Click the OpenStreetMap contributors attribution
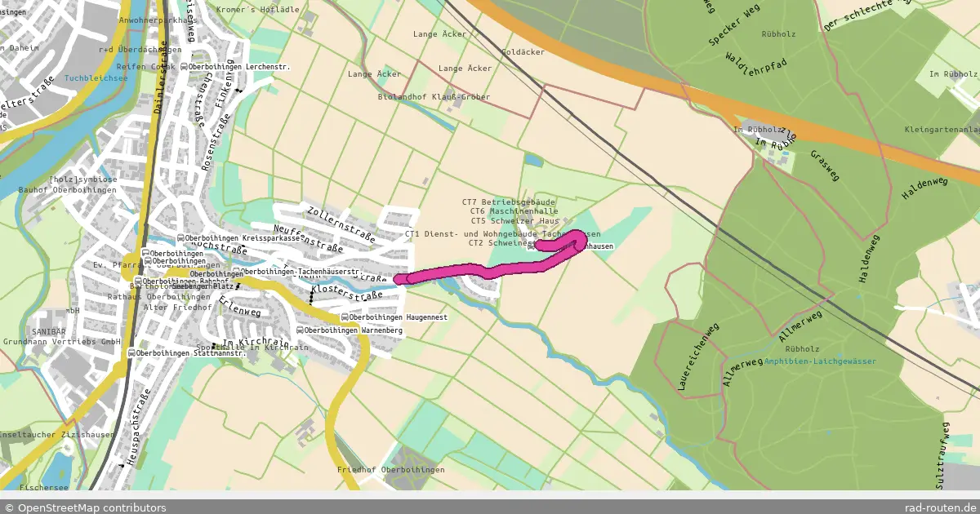This screenshot has width=980, height=514. tap(84, 507)
